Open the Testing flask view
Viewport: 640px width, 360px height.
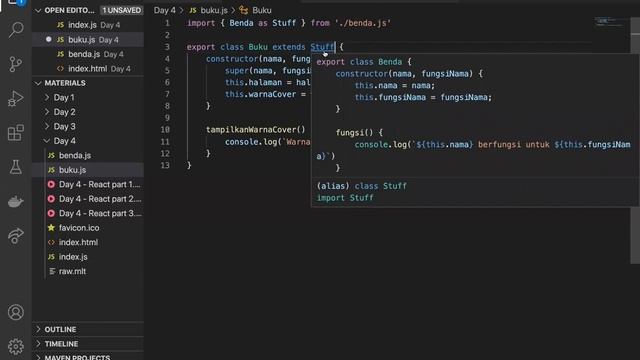coord(16,167)
